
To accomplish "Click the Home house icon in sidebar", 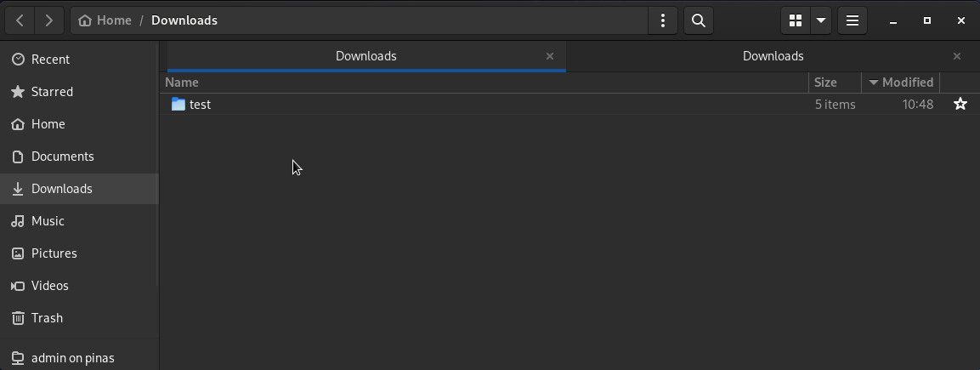I will (18, 123).
